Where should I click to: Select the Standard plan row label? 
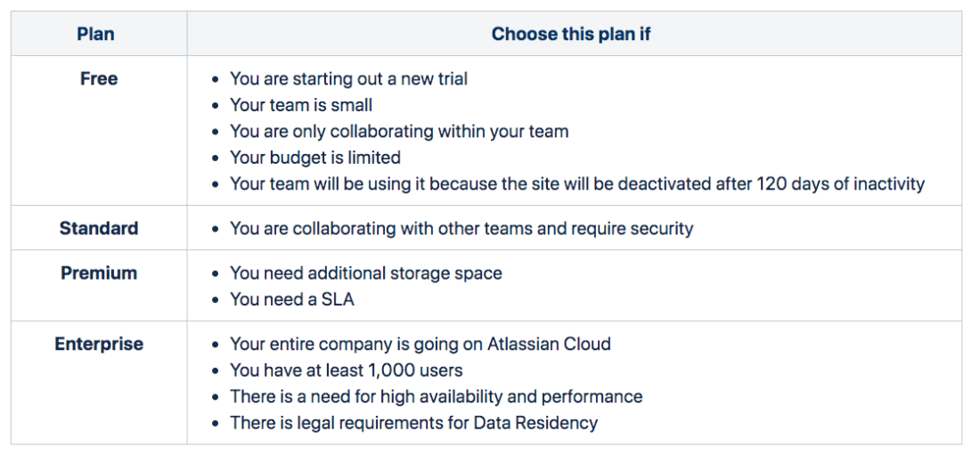98,228
